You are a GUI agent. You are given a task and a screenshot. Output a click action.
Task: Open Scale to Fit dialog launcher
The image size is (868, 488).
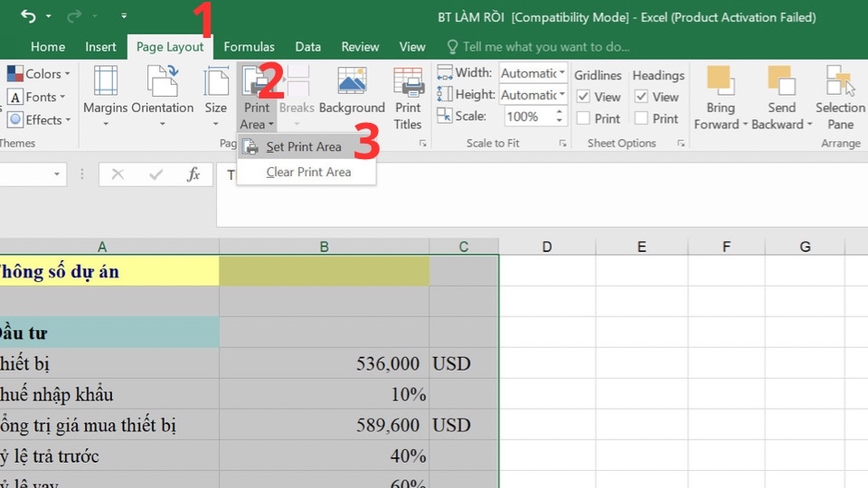pyautogui.click(x=563, y=144)
